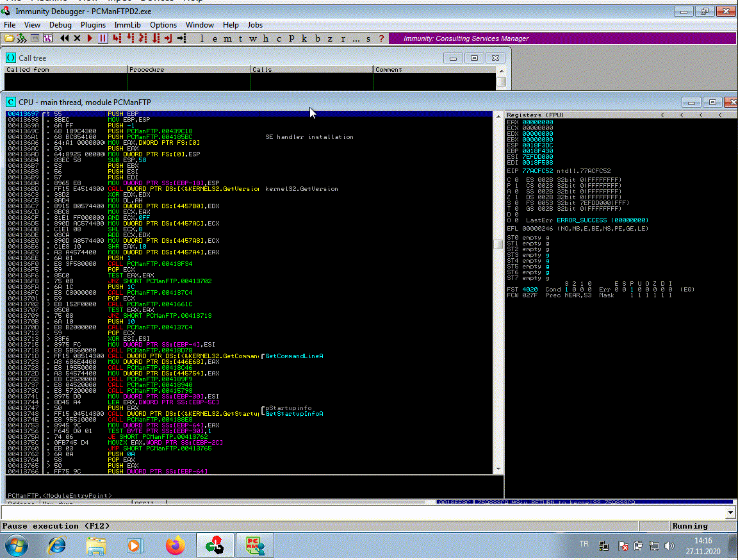This screenshot has height=560, width=738.
Task: Open the Jobs menu
Action: tap(255, 25)
